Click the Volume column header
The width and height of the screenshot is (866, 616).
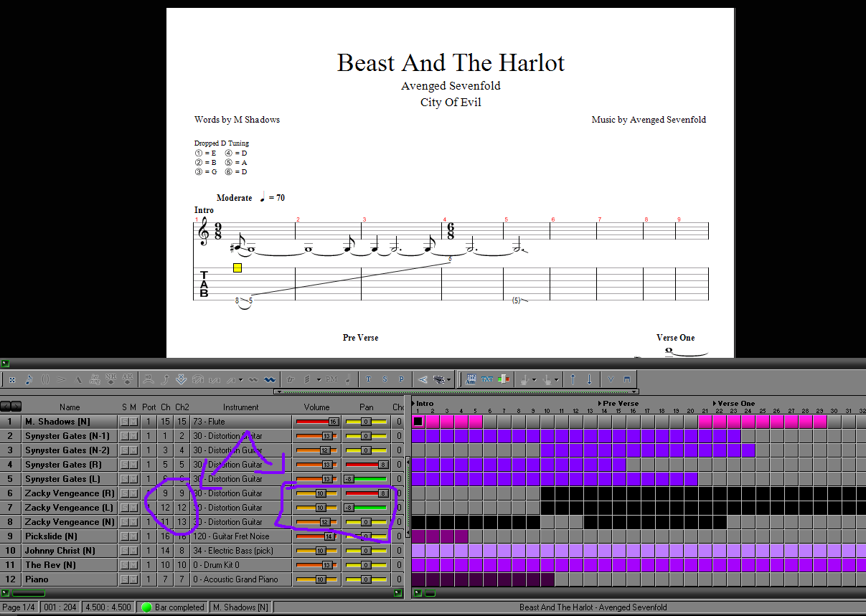click(x=316, y=407)
